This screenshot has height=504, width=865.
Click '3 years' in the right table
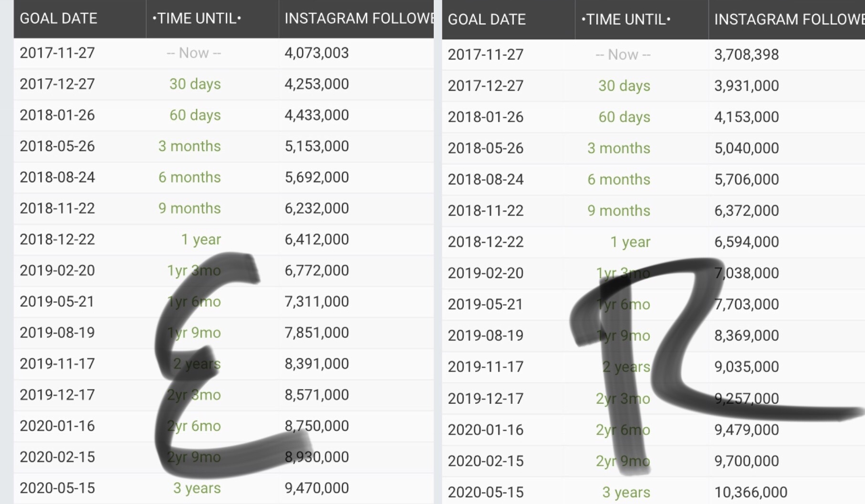[626, 492]
